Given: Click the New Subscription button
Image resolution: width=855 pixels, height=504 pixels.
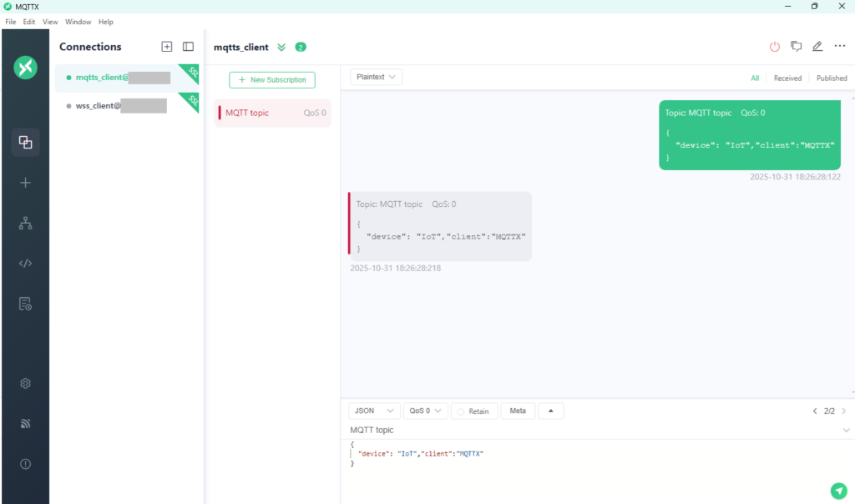Looking at the screenshot, I should 272,80.
